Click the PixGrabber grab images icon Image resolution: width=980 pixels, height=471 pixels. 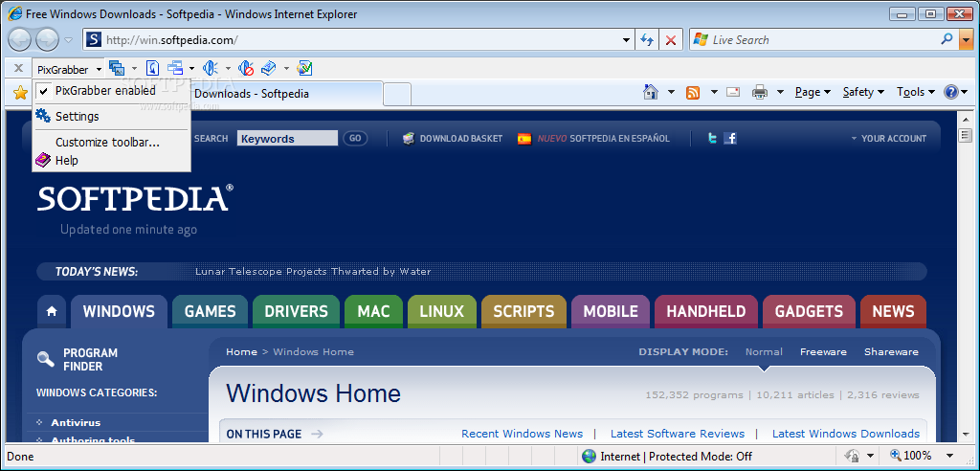(117, 68)
